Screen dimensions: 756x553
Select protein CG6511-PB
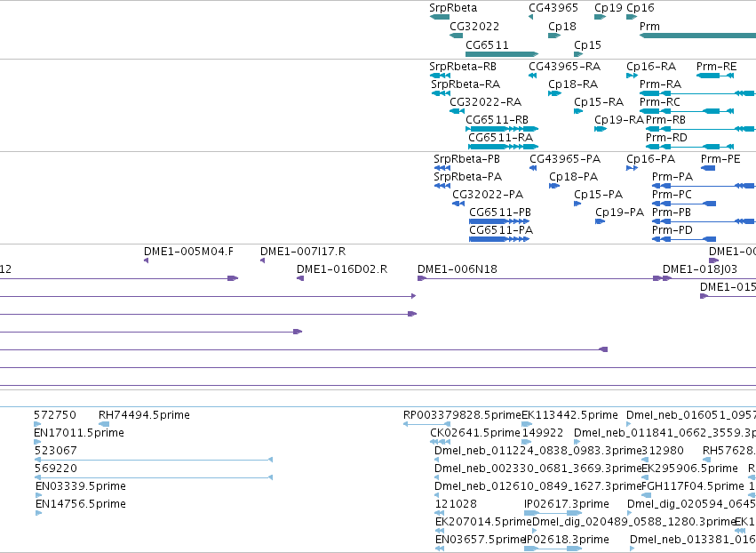point(499,221)
